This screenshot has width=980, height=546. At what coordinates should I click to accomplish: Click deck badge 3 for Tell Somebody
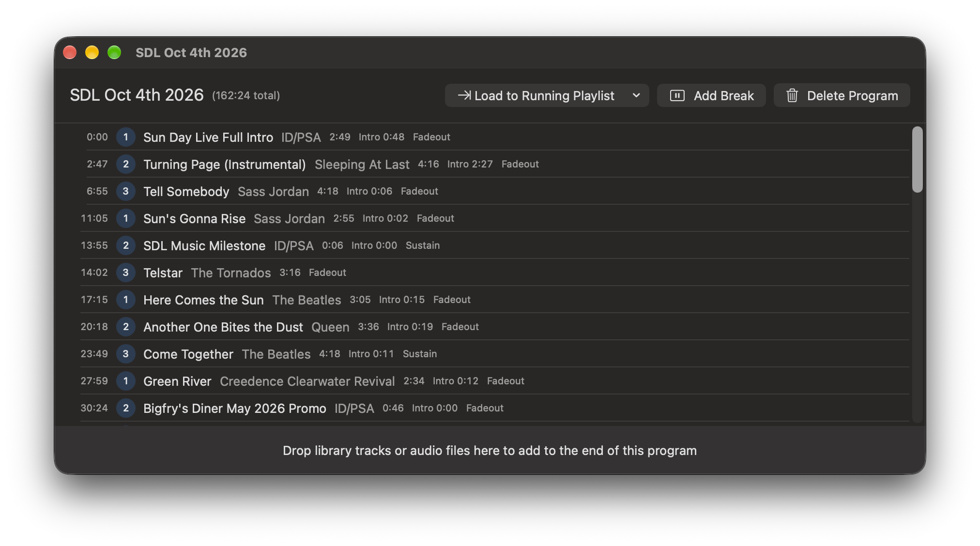(126, 191)
